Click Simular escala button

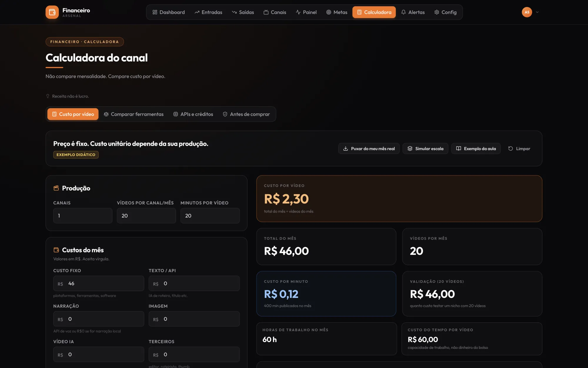tap(425, 149)
